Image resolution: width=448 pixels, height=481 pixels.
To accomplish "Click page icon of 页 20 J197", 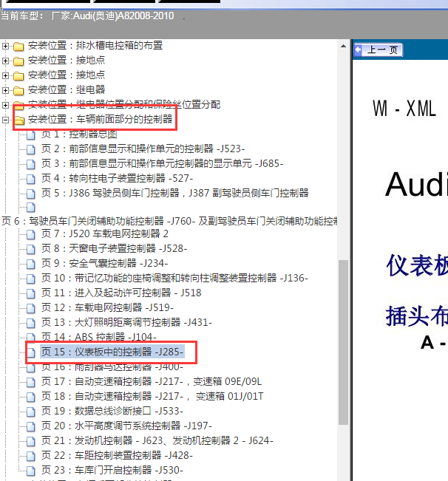I will [31, 426].
